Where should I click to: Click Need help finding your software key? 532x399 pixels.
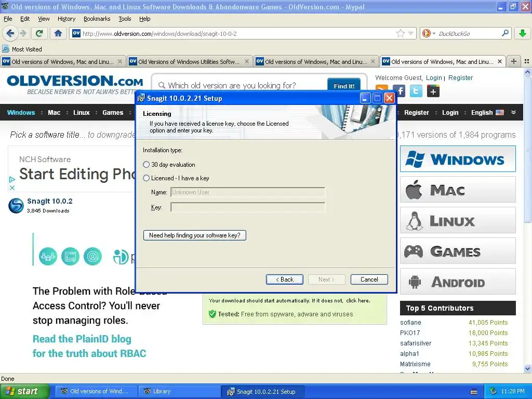pos(195,235)
